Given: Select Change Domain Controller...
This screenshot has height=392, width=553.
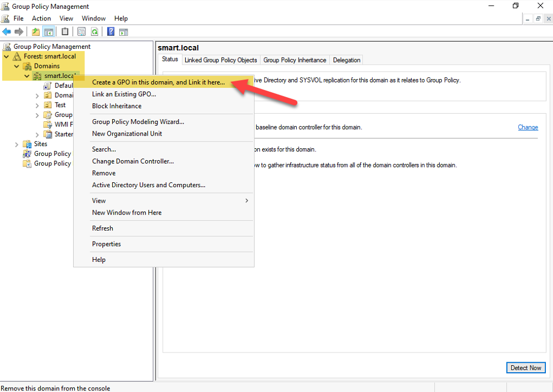Looking at the screenshot, I should [x=164, y=161].
